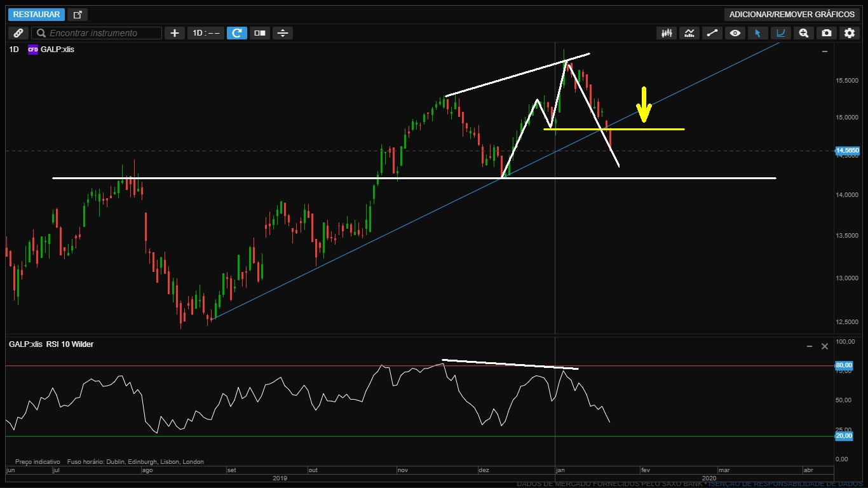The height and width of the screenshot is (488, 868).
Task: Click the chain link icon
Action: (x=18, y=33)
